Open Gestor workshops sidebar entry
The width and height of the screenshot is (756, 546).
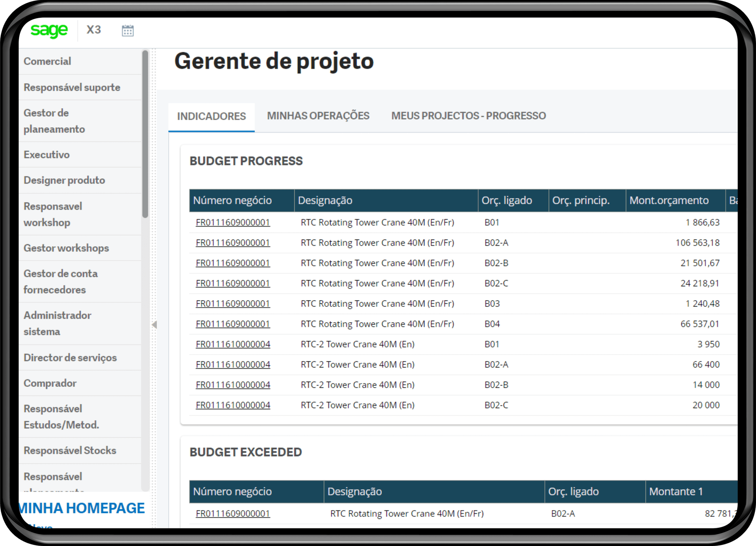(66, 248)
